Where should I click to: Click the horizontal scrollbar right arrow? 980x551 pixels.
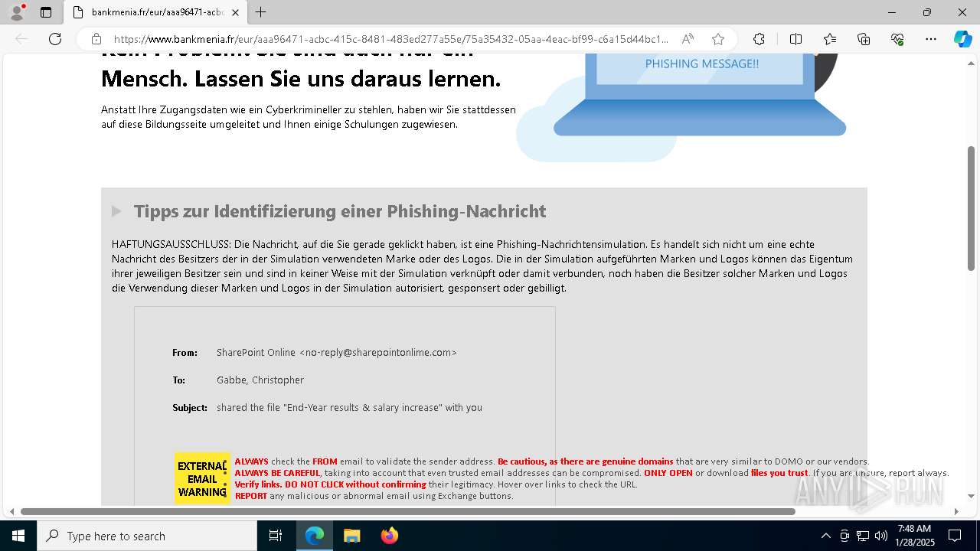coord(956,511)
